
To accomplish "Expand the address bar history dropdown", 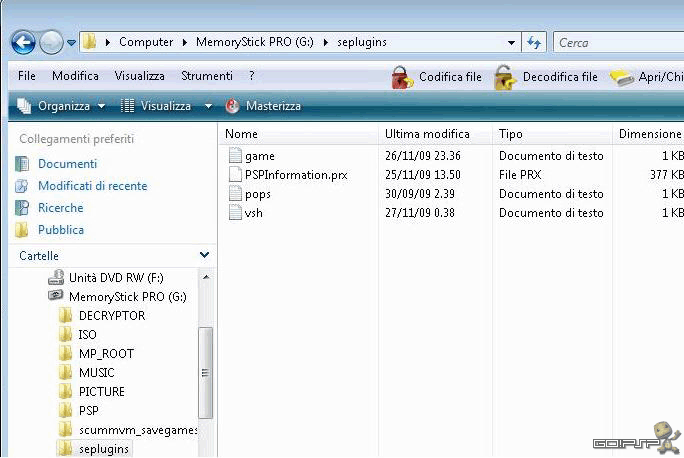I will 511,43.
